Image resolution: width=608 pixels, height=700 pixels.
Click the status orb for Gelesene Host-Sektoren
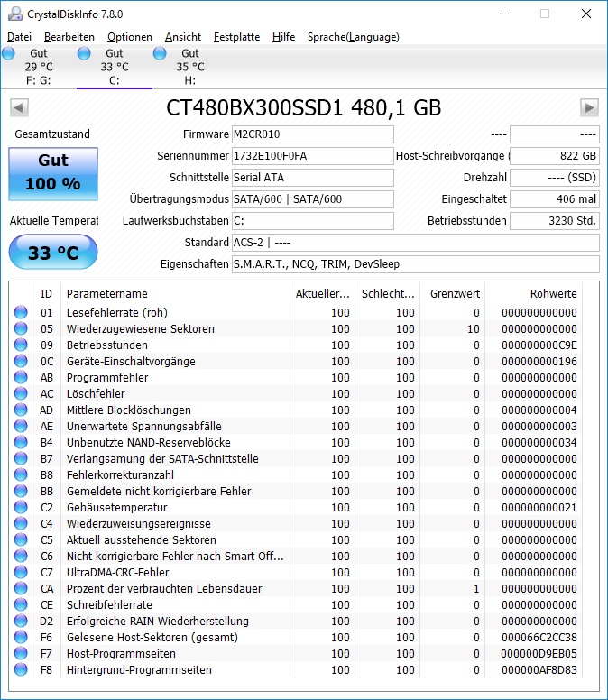pos(21,637)
